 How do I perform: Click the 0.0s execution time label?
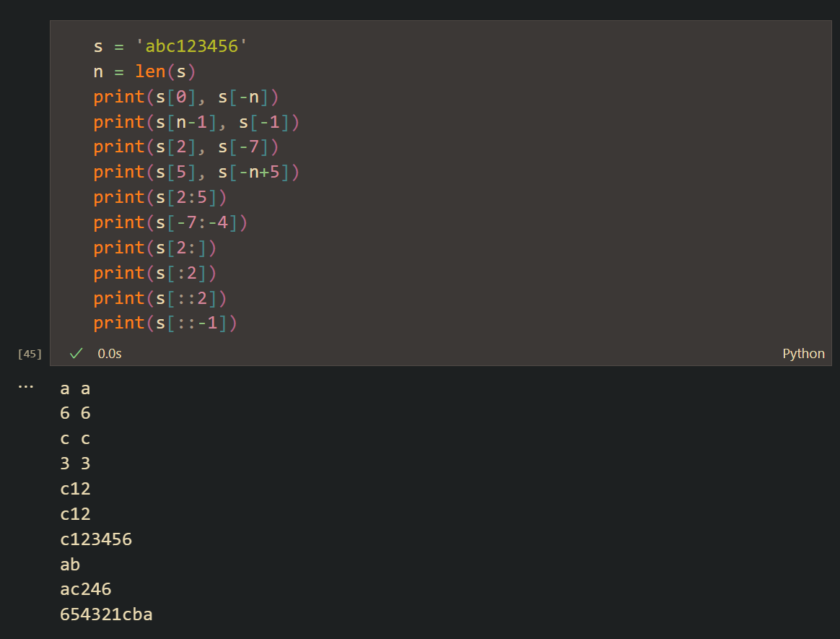tap(110, 353)
